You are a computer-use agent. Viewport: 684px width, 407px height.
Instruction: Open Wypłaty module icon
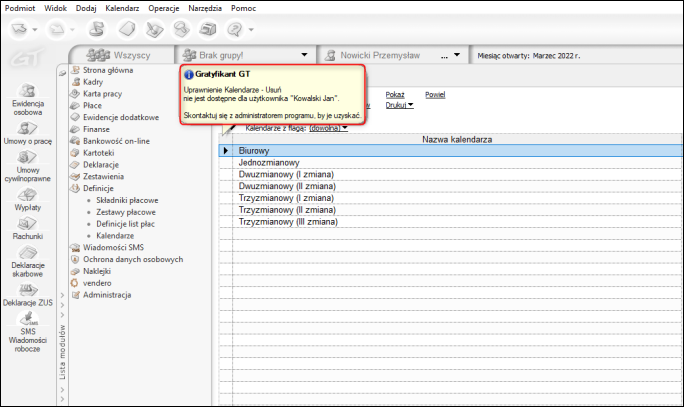(x=27, y=199)
